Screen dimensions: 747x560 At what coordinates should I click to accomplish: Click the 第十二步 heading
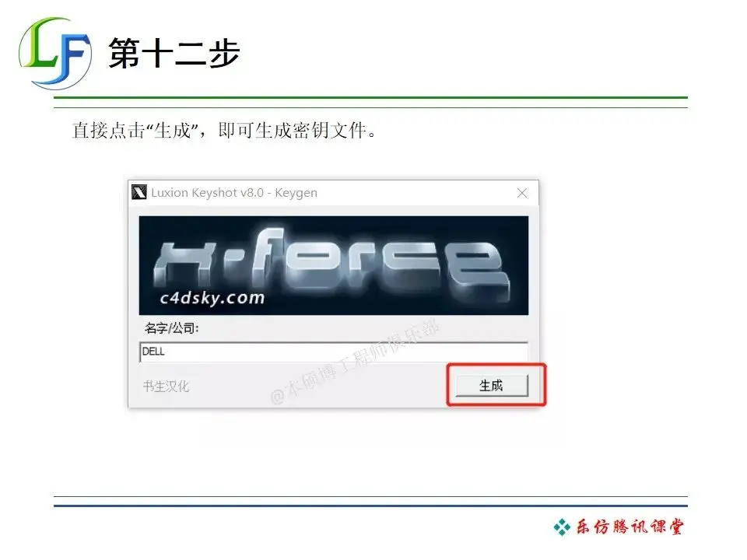pos(174,53)
